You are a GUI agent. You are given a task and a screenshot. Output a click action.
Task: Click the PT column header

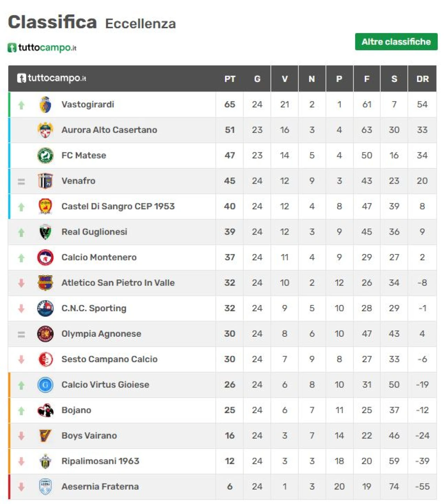(x=230, y=79)
